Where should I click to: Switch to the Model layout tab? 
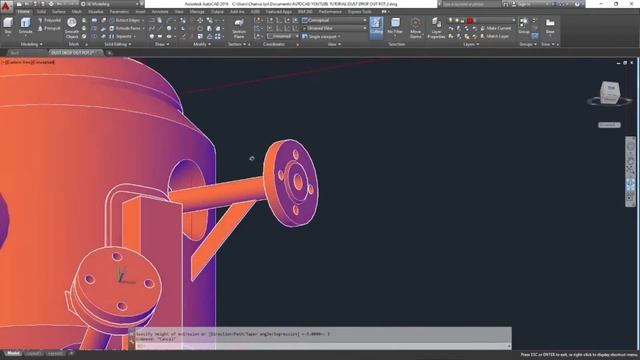(x=13, y=353)
